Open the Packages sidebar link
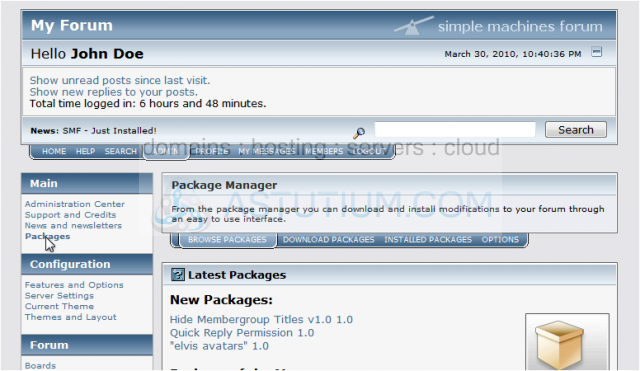This screenshot has height=371, width=640. point(47,236)
